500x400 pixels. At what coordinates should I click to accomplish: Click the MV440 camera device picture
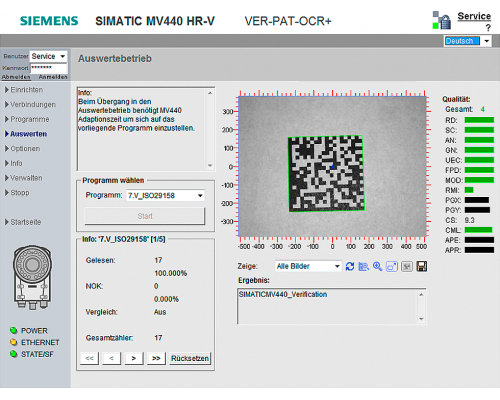click(32, 278)
